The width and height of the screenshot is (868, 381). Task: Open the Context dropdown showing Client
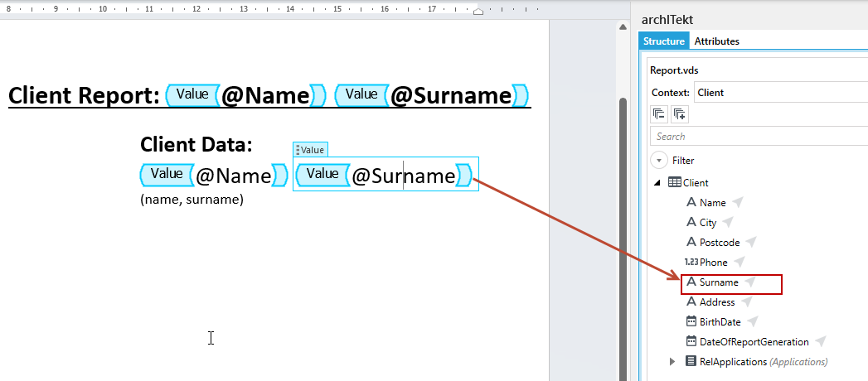[x=780, y=92]
